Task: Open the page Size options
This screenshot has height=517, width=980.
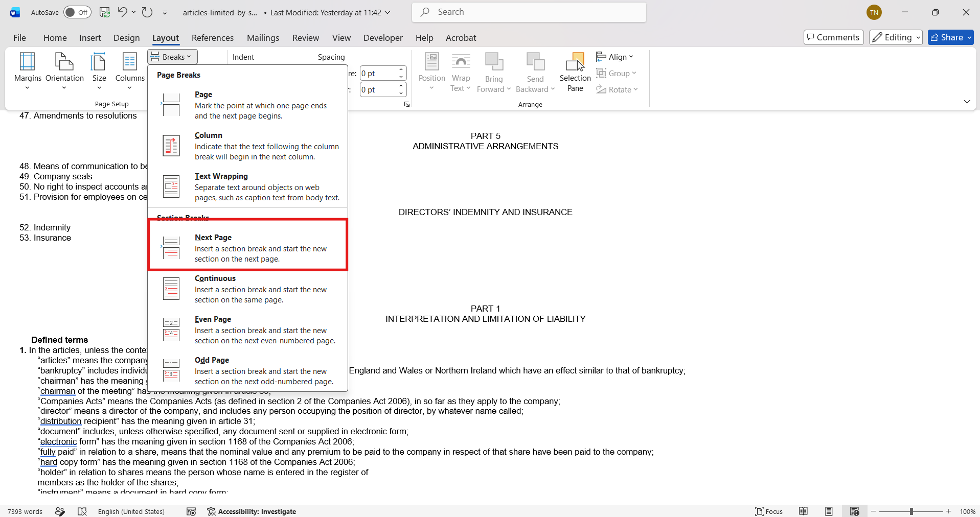Action: pos(99,72)
